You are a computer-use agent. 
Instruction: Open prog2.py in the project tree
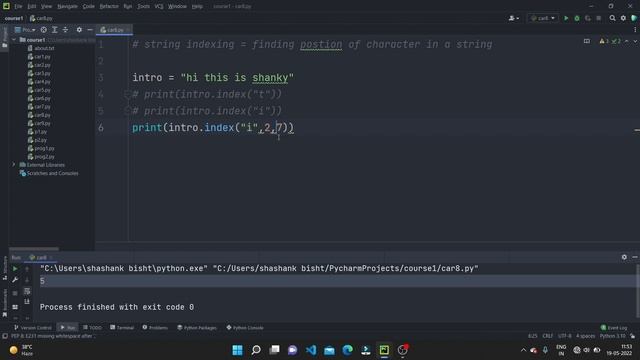click(41, 157)
